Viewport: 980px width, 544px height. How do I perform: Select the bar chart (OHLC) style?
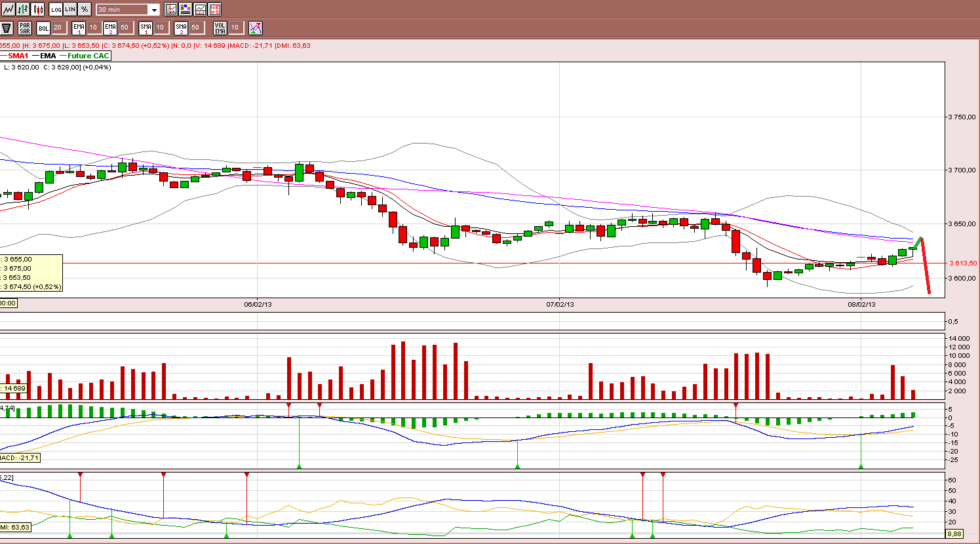tap(24, 9)
